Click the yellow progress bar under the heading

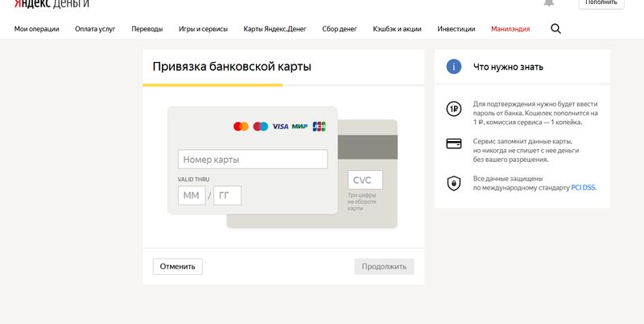213,85
